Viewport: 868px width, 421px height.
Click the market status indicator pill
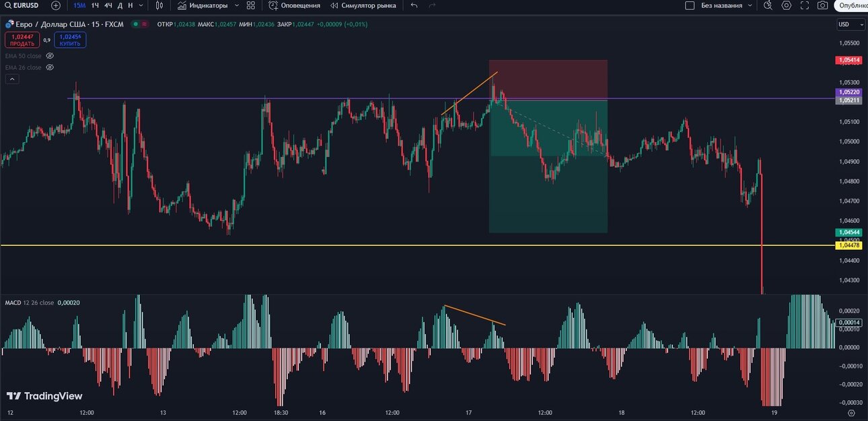(141, 24)
